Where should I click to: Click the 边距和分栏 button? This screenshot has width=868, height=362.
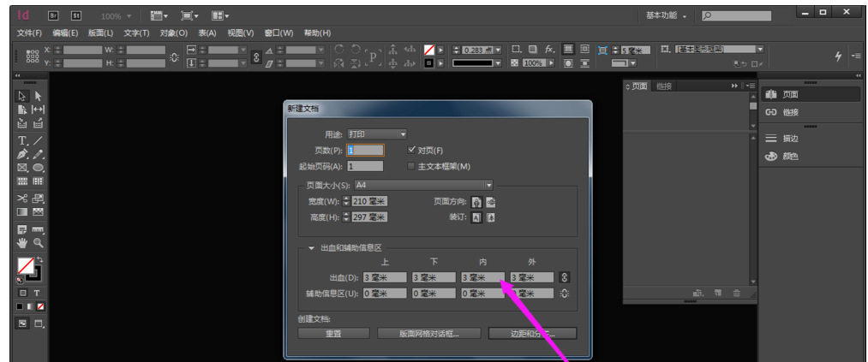pos(532,333)
